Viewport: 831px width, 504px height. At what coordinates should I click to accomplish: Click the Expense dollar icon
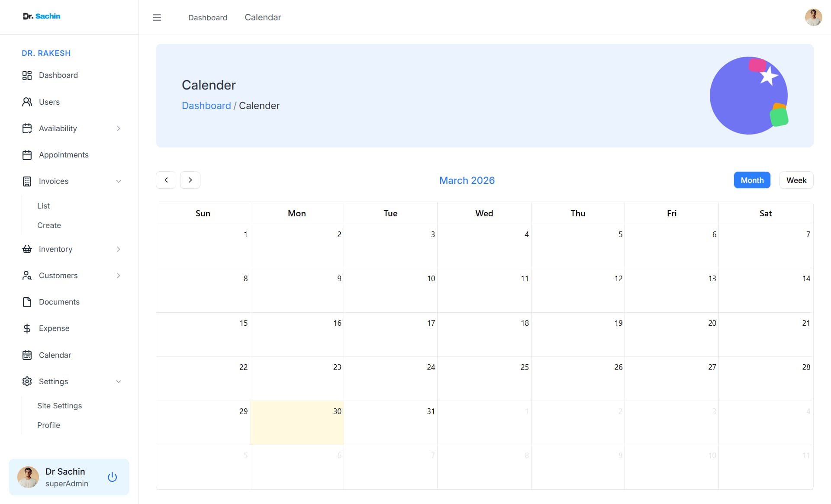(27, 328)
